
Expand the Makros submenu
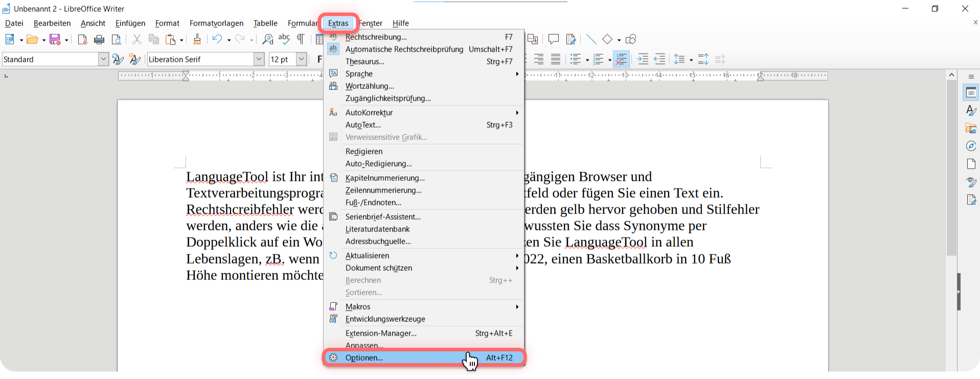pyautogui.click(x=424, y=306)
